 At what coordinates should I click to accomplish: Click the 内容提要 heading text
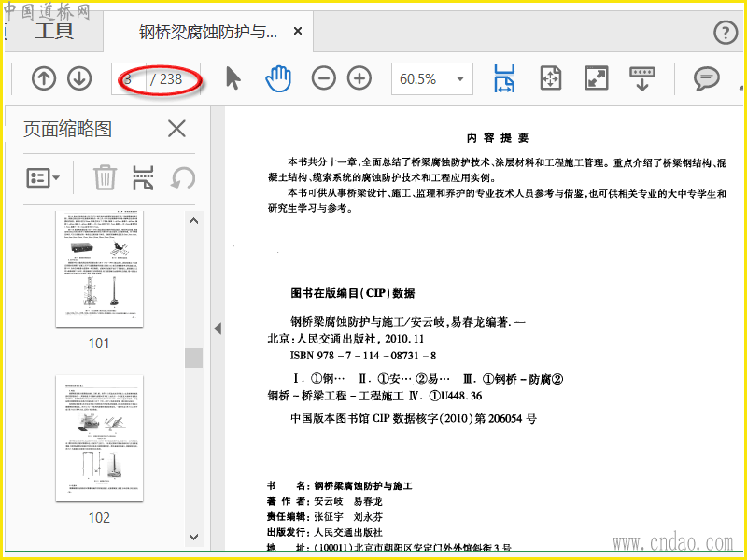[x=498, y=138]
